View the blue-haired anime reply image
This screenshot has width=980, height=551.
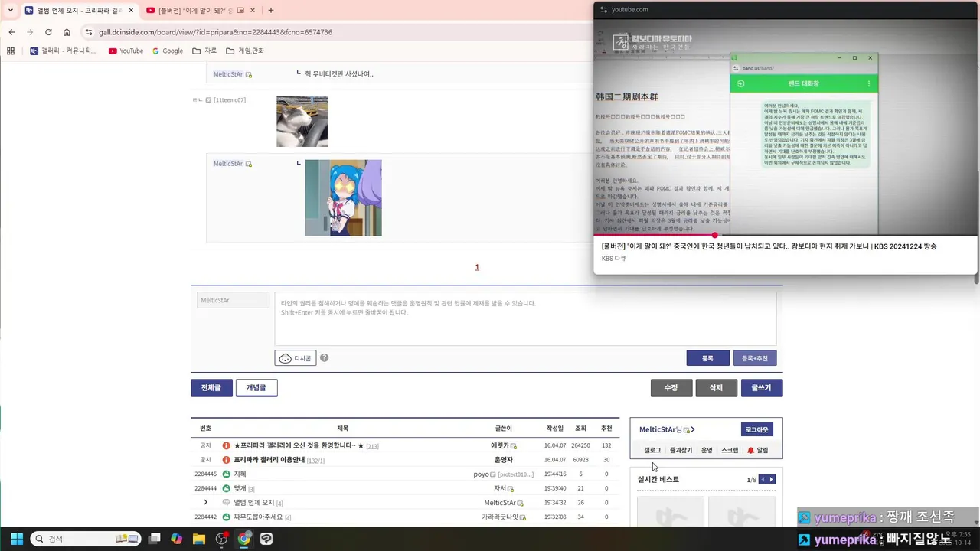pos(343,197)
